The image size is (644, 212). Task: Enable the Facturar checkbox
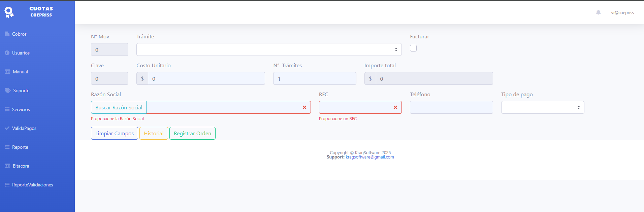coord(413,48)
